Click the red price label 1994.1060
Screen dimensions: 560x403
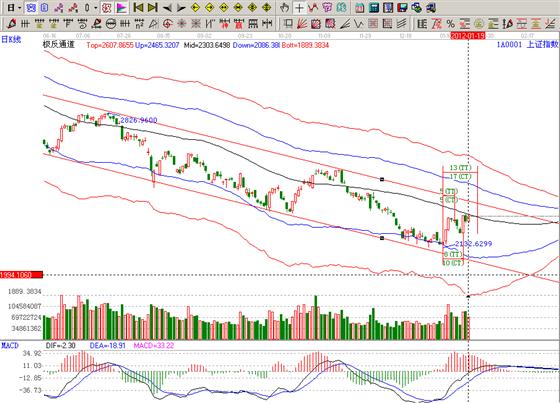(21, 275)
